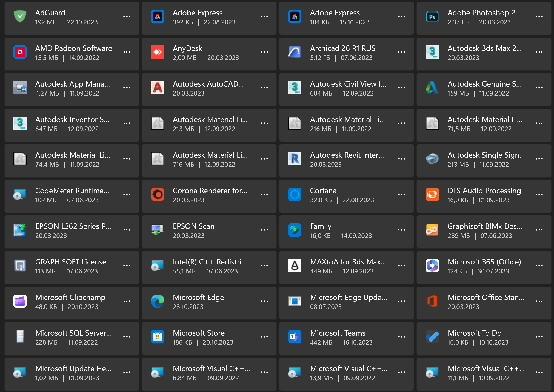This screenshot has width=554, height=392.
Task: Open more options for Microsoft Store
Action: [264, 337]
